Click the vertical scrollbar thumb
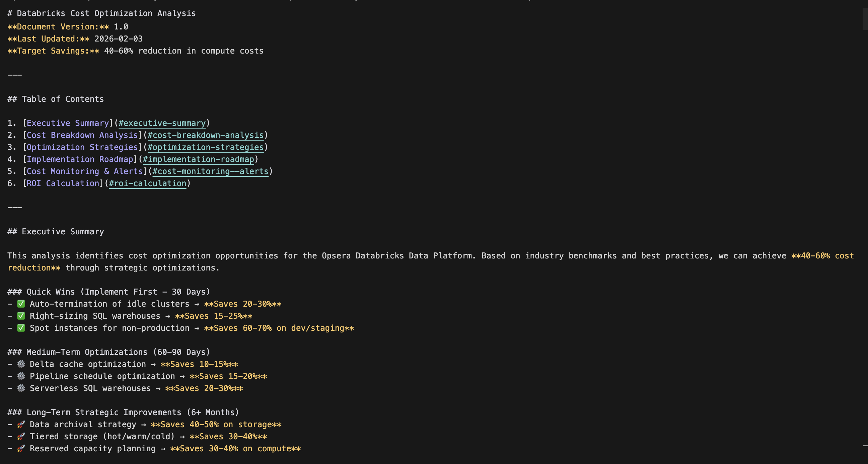868x464 pixels. (x=865, y=19)
